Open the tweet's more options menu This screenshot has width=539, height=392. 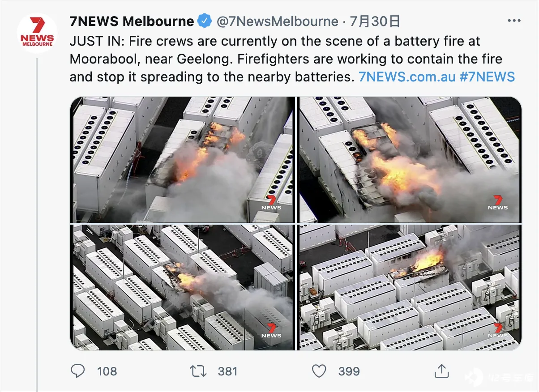(513, 21)
